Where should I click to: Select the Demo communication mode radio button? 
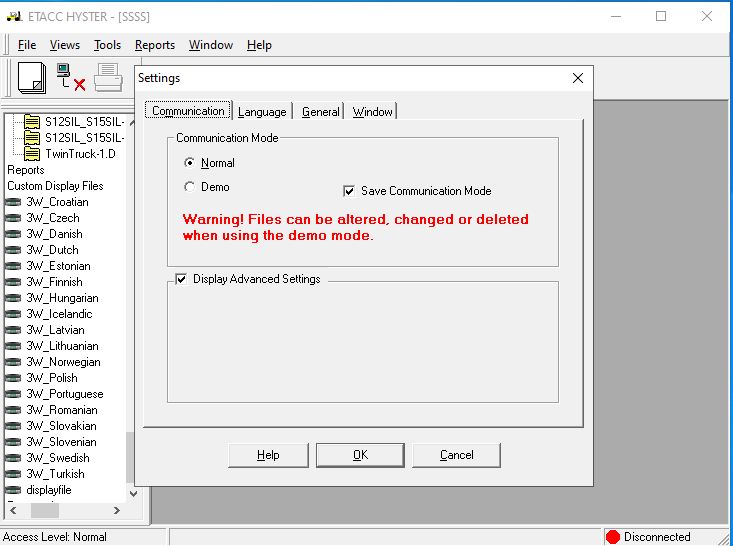tap(189, 187)
